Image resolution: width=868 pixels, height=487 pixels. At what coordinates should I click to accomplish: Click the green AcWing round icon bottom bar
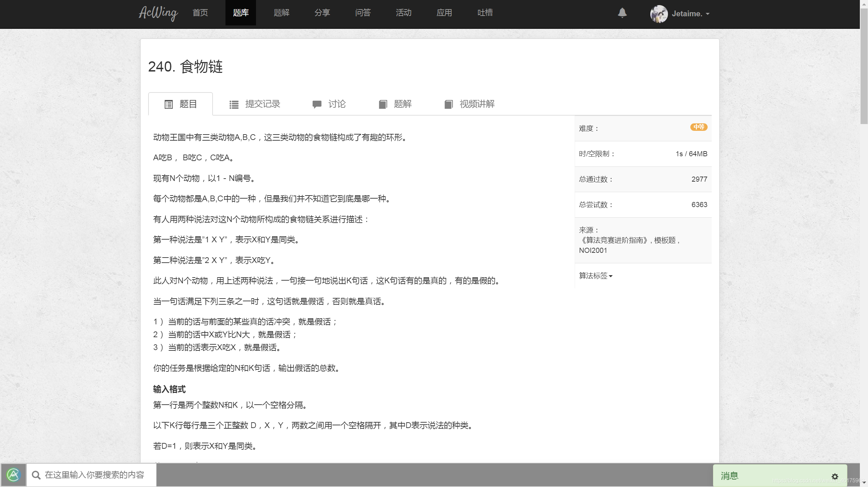pyautogui.click(x=13, y=475)
